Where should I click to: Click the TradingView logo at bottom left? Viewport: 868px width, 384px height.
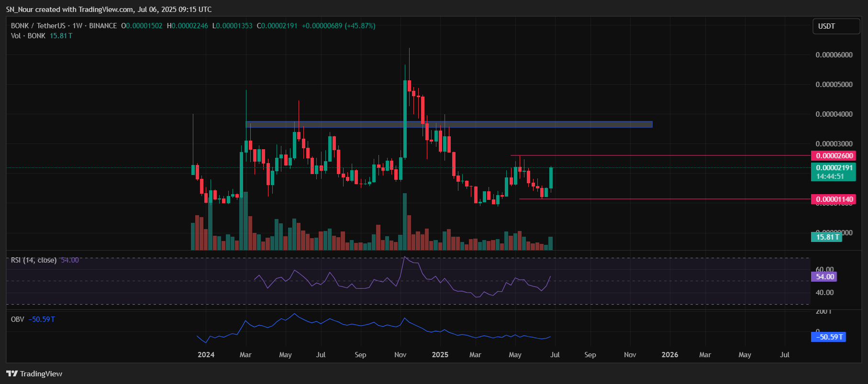click(x=34, y=373)
